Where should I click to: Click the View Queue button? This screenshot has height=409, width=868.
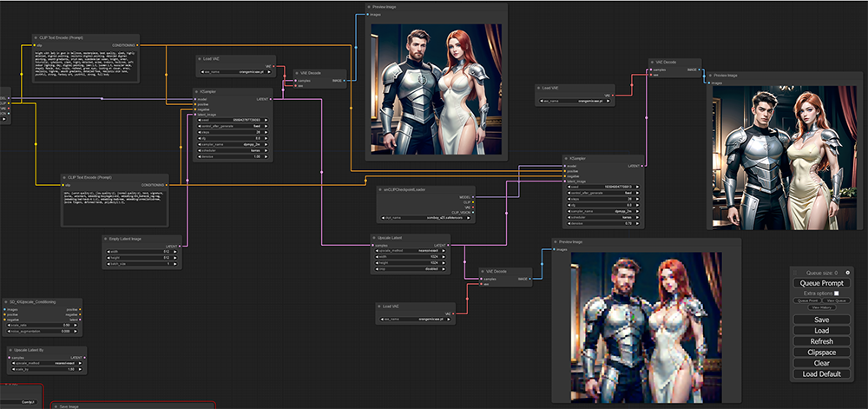tap(836, 300)
